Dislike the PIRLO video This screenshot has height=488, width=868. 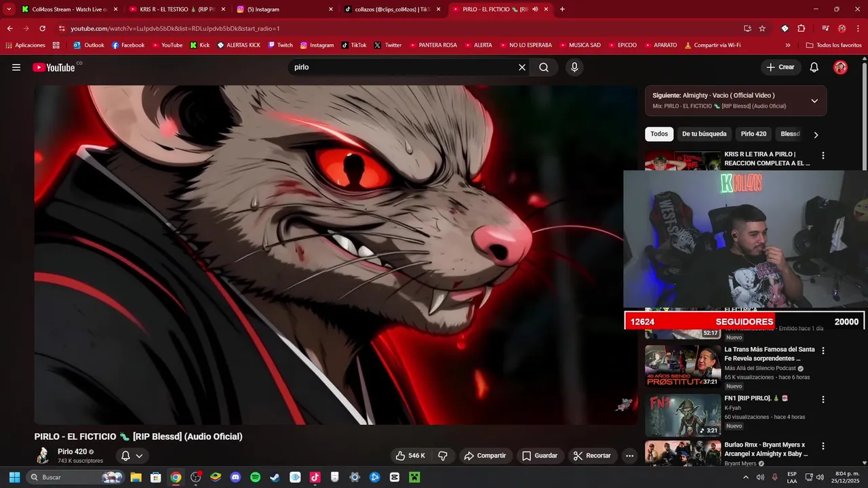442,455
